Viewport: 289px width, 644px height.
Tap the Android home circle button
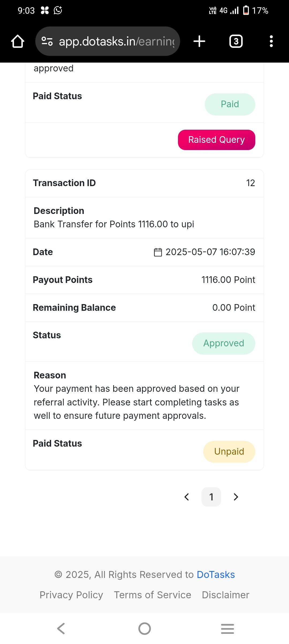tap(144, 628)
